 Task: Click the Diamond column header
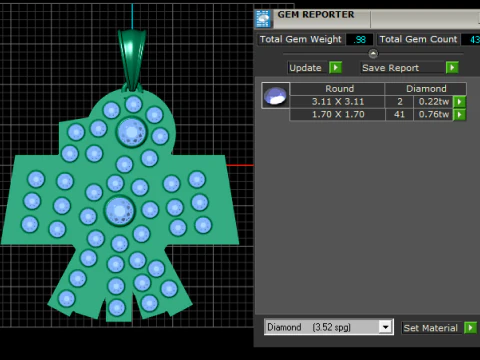pos(426,89)
